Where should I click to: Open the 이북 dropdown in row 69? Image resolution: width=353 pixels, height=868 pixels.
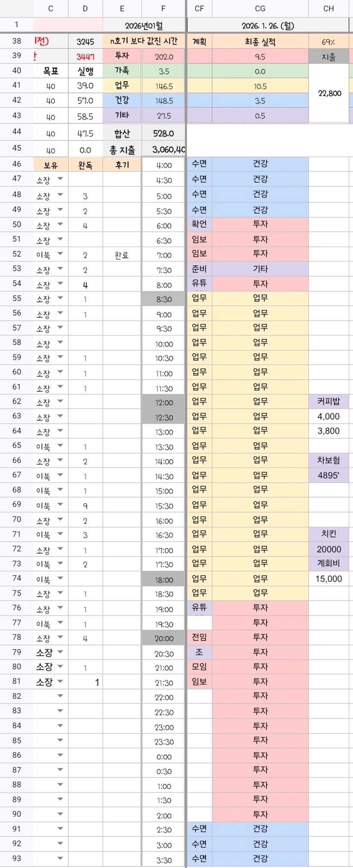coord(60,504)
